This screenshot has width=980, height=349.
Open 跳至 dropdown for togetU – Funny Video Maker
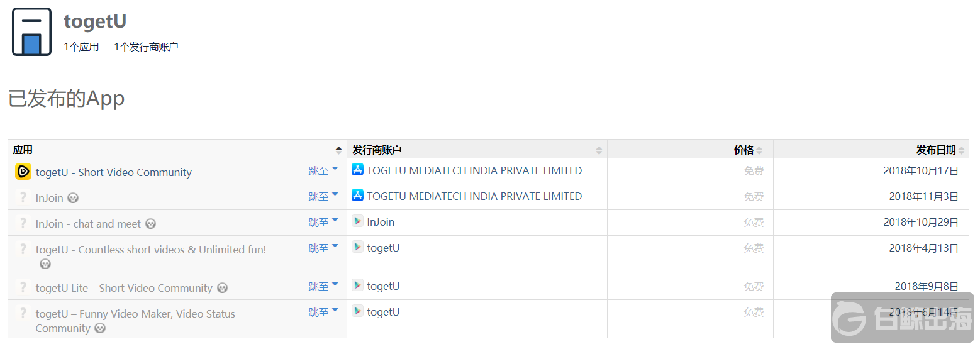(x=323, y=312)
